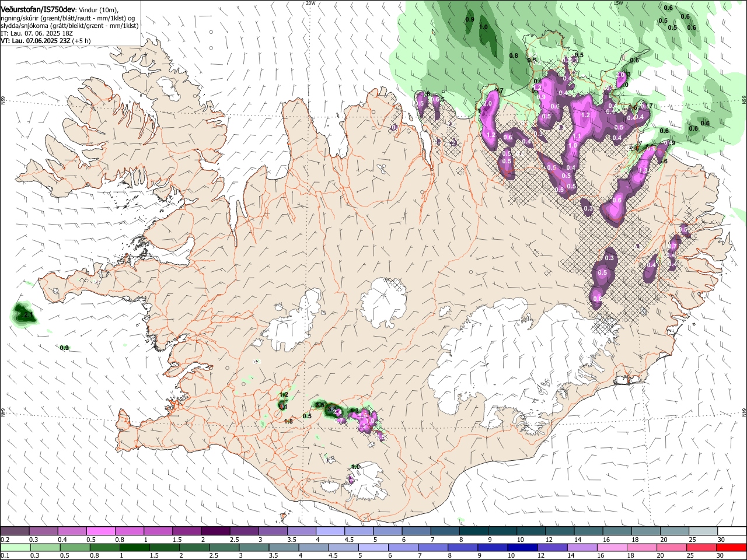Select the valid time 'VT: Lau. 07.06.2025 23Z'
Image resolution: width=747 pixels, height=560 pixels.
(x=36, y=41)
